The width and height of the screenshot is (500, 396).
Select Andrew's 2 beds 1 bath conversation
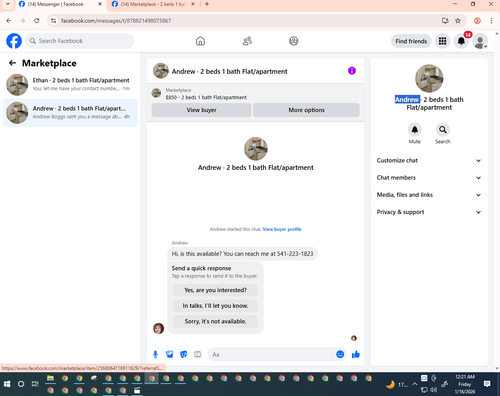click(70, 113)
